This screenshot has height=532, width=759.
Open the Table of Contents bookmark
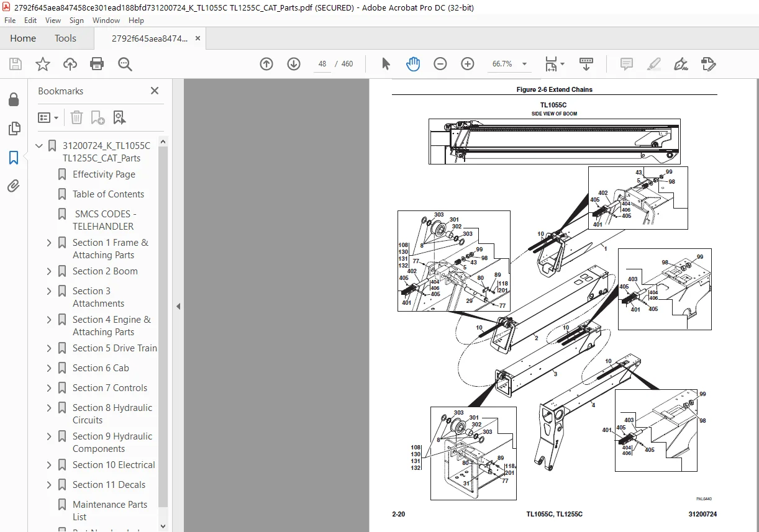click(108, 194)
